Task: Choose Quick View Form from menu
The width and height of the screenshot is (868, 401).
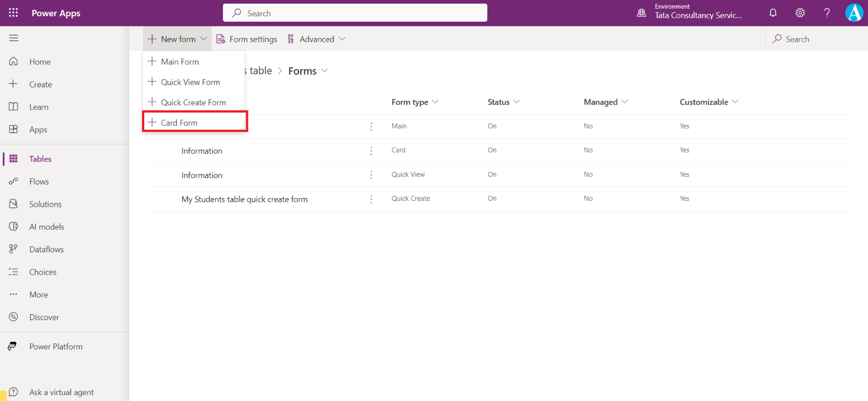Action: click(190, 82)
